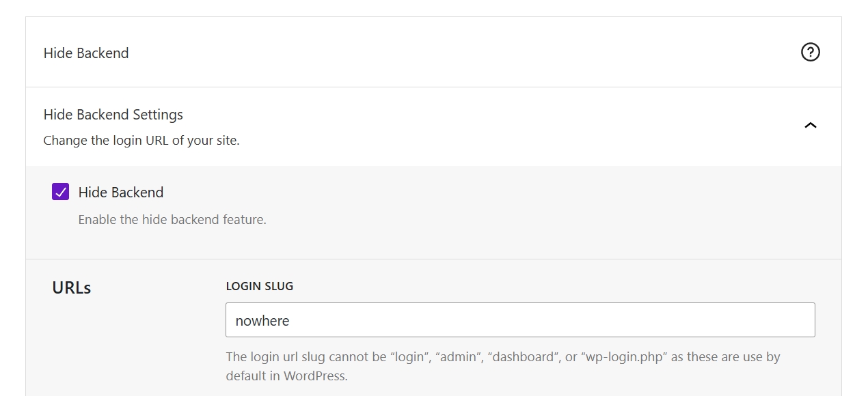
Task: Select the help icon beside Hide Backend
Action: pos(811,52)
